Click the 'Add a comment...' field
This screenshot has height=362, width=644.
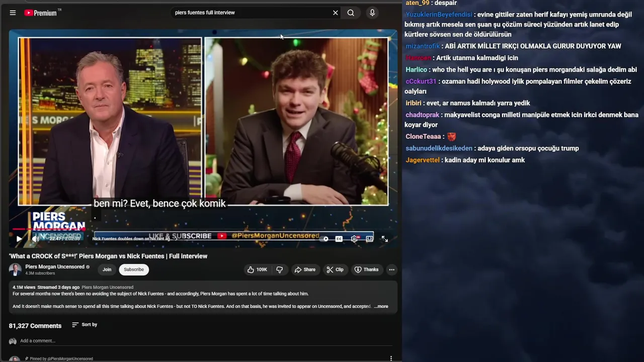206,341
